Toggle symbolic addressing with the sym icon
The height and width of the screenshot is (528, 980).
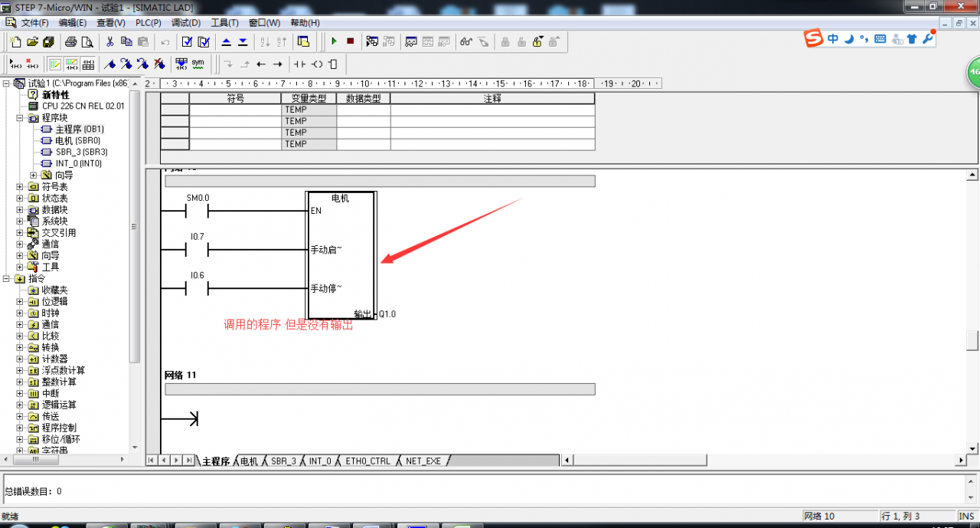(x=198, y=64)
